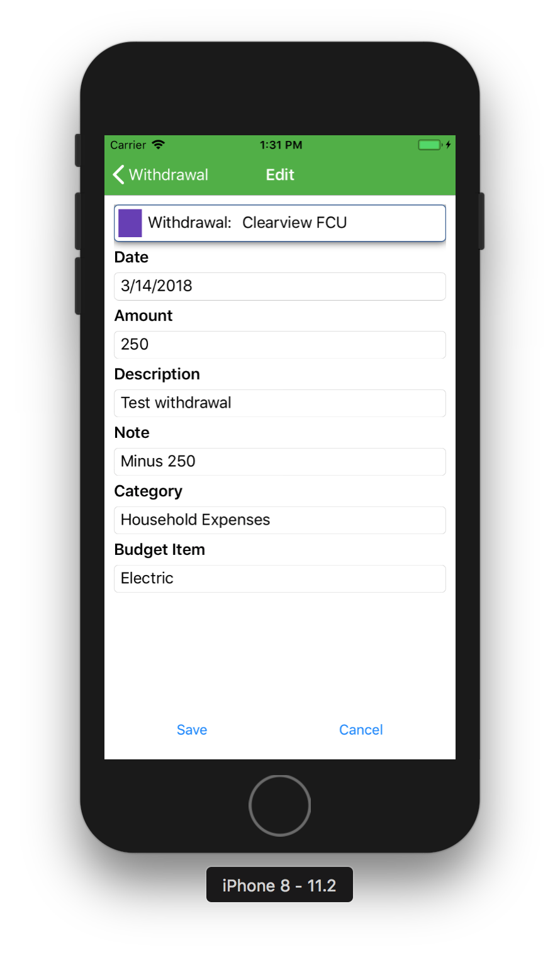The width and height of the screenshot is (560, 955).
Task: Tap the Wi-Fi status icon
Action: 159,145
